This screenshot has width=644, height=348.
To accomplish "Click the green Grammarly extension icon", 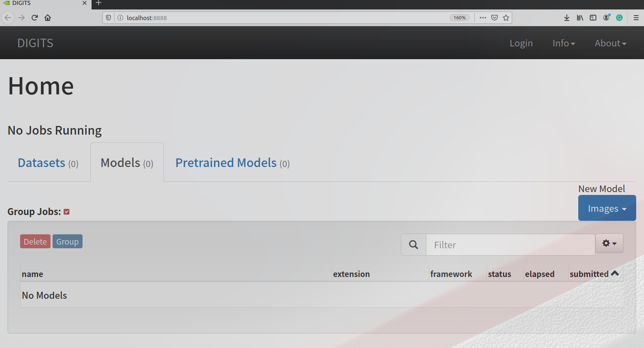I will click(x=619, y=18).
